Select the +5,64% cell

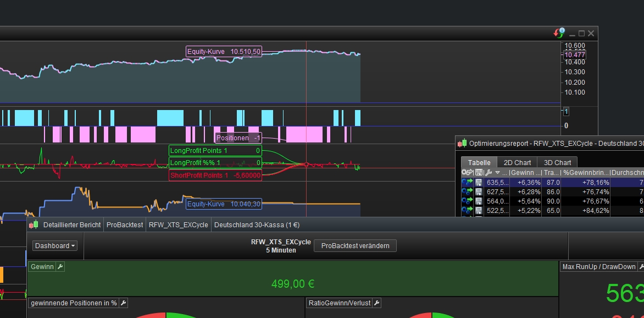pos(526,201)
